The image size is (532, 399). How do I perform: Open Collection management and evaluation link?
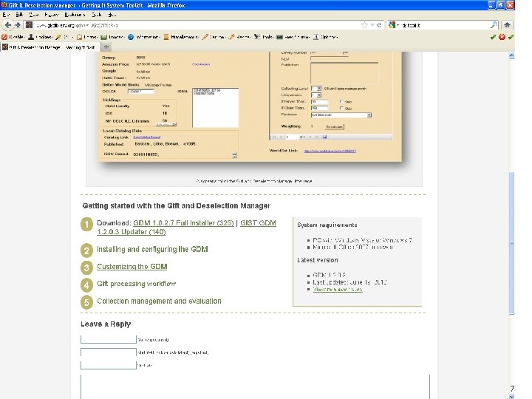click(159, 301)
